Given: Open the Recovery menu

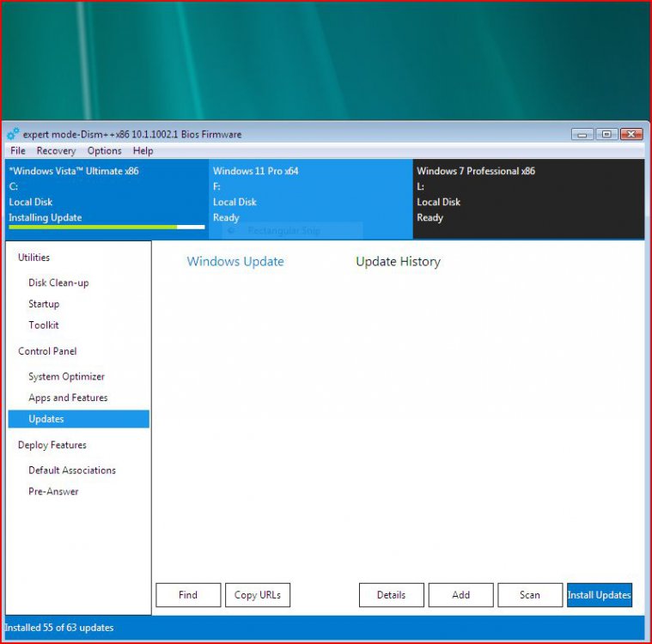Looking at the screenshot, I should click(56, 150).
